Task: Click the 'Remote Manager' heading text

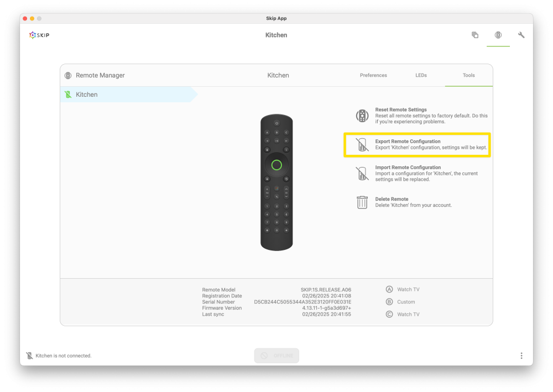Action: [100, 75]
